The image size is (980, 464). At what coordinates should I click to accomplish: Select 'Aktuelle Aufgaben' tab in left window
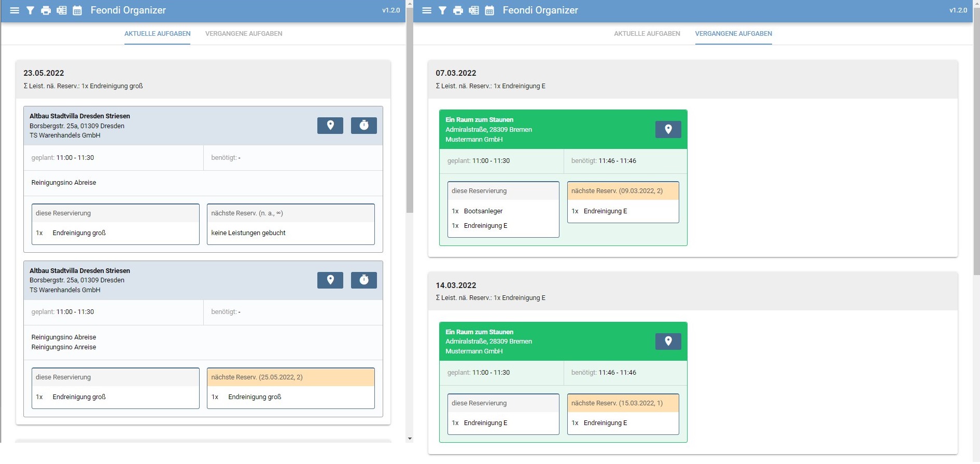[158, 34]
